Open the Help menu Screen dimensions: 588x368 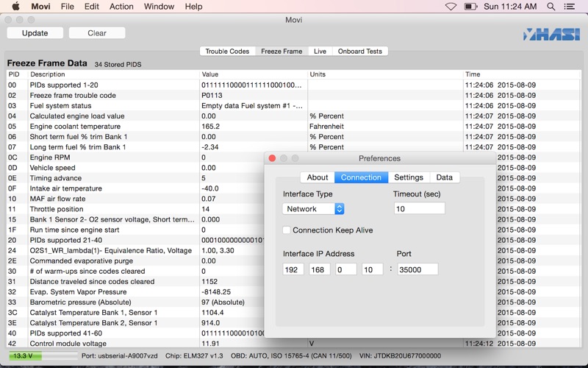click(193, 7)
